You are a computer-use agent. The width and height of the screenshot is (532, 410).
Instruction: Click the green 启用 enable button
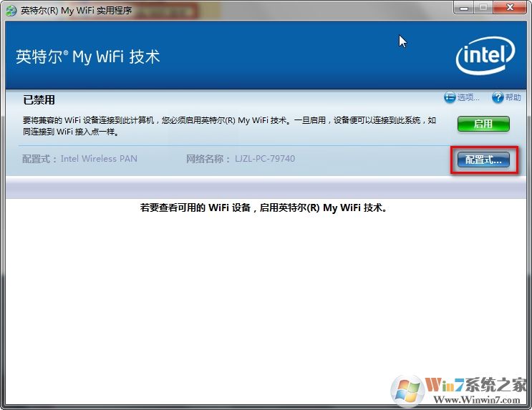[x=483, y=124]
